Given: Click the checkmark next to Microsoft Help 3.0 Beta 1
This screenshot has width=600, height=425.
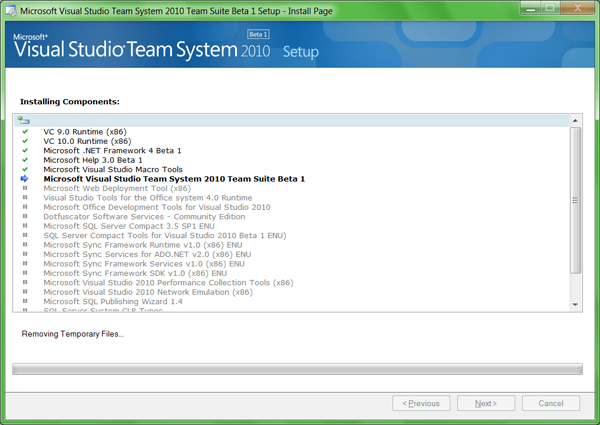Looking at the screenshot, I should coord(25,160).
